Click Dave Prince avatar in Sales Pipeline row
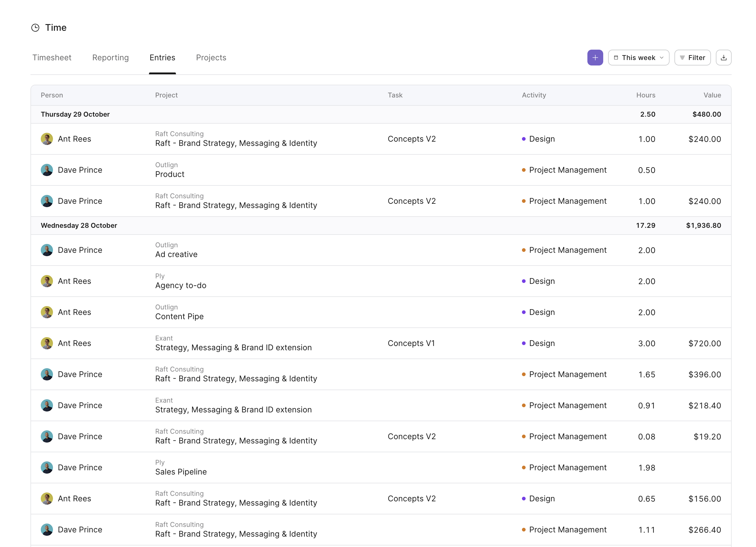 tap(47, 468)
